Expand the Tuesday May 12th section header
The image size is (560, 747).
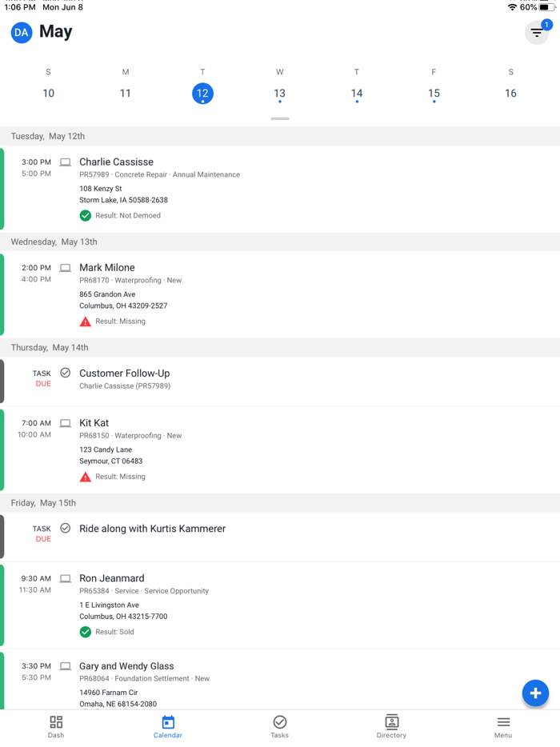[x=280, y=136]
